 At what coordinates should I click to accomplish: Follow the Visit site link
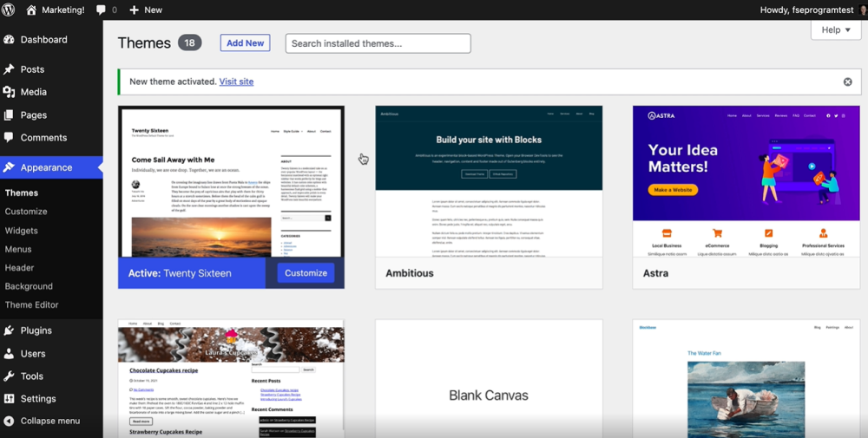236,82
